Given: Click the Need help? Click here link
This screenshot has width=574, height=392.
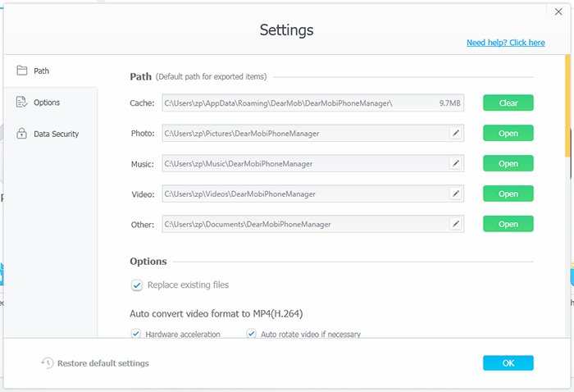Looking at the screenshot, I should (x=506, y=43).
